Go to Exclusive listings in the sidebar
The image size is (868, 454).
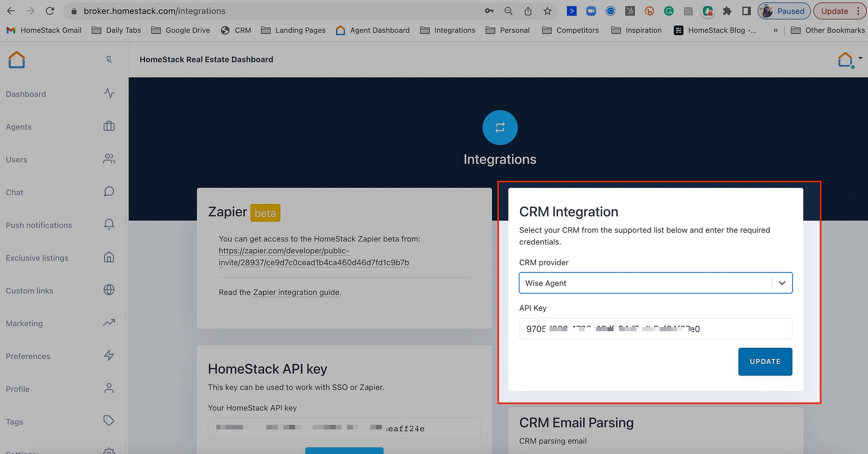pyautogui.click(x=37, y=258)
